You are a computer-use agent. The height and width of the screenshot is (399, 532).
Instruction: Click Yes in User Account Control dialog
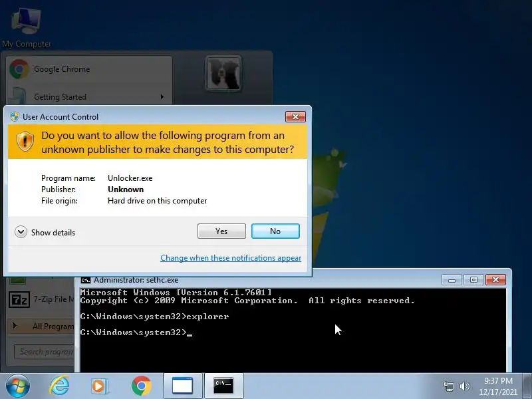pyautogui.click(x=221, y=231)
